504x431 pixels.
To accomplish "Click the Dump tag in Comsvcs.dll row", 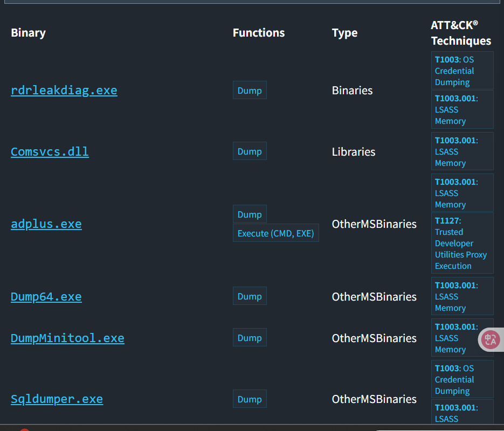I will [x=250, y=151].
